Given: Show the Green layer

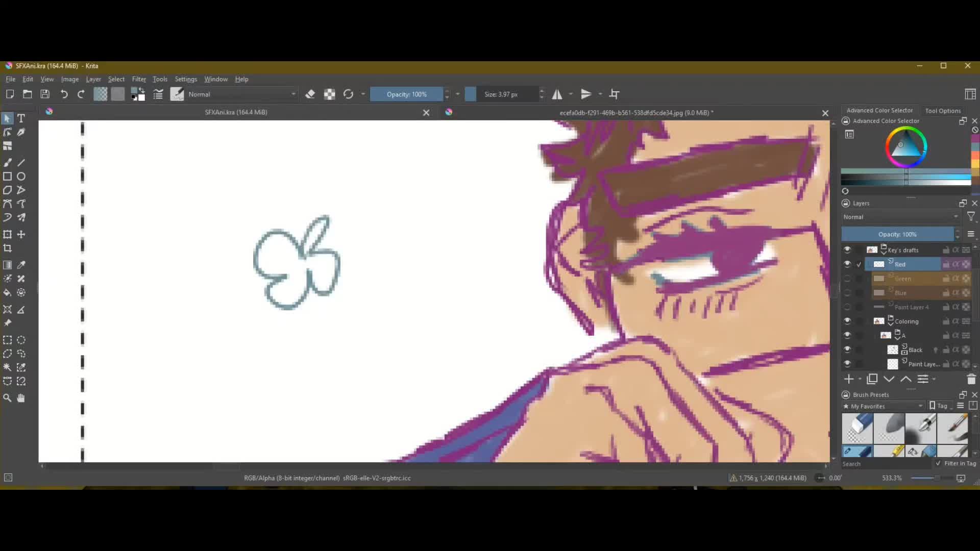Looking at the screenshot, I should 847,279.
